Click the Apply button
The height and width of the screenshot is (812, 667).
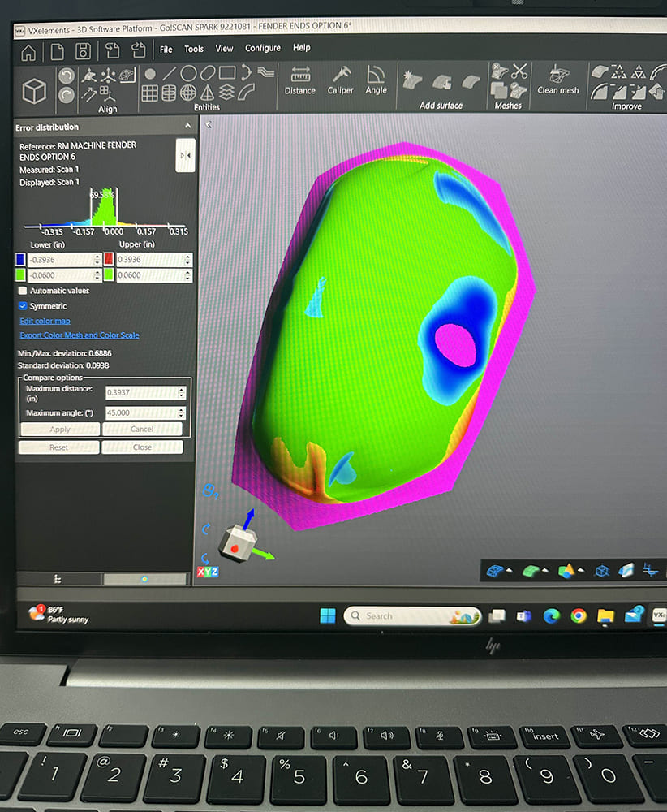[60, 430]
